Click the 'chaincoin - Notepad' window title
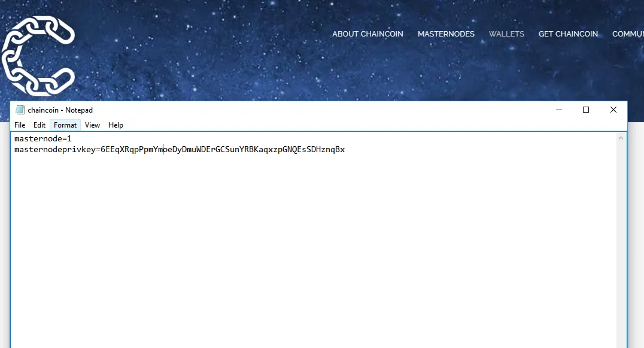Viewport: 644px width, 348px height. (x=60, y=110)
